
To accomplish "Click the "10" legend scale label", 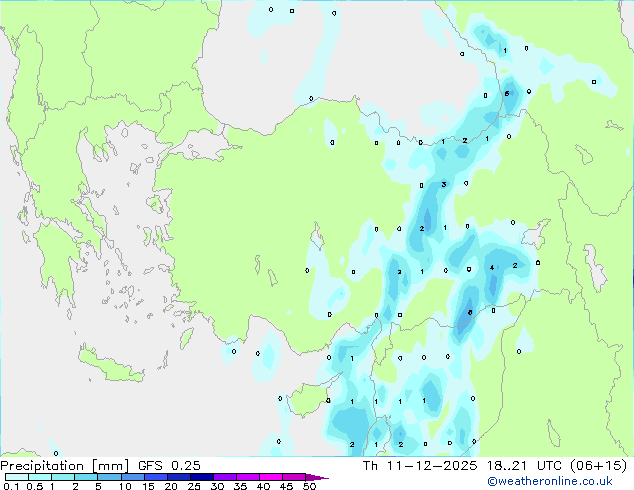I will 125,486.
